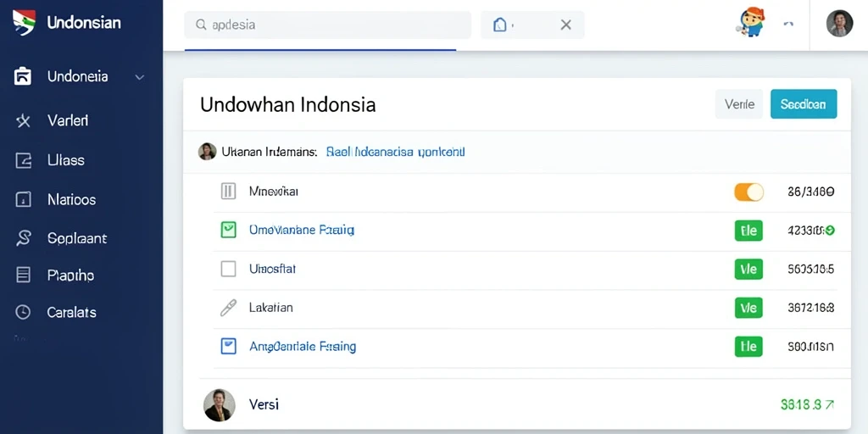The height and width of the screenshot is (434, 868).
Task: Click the value on the Mnevokai row
Action: click(x=810, y=192)
